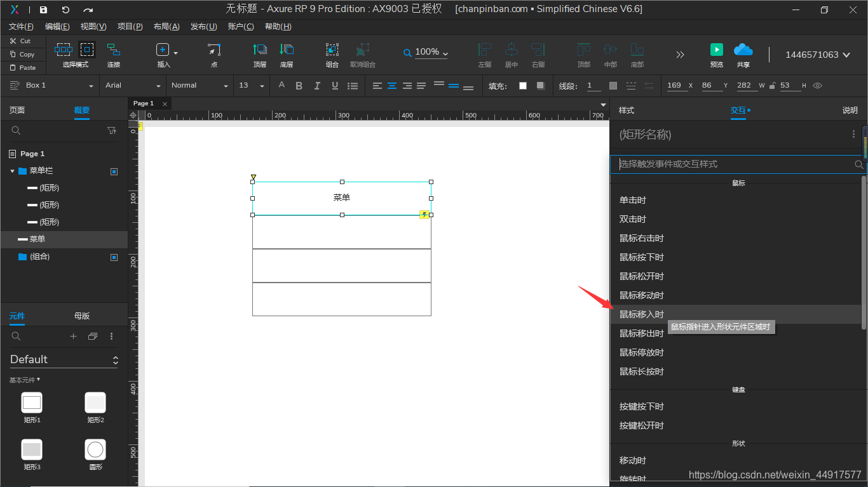Click the Paste button
The image size is (868, 487).
(x=22, y=67)
